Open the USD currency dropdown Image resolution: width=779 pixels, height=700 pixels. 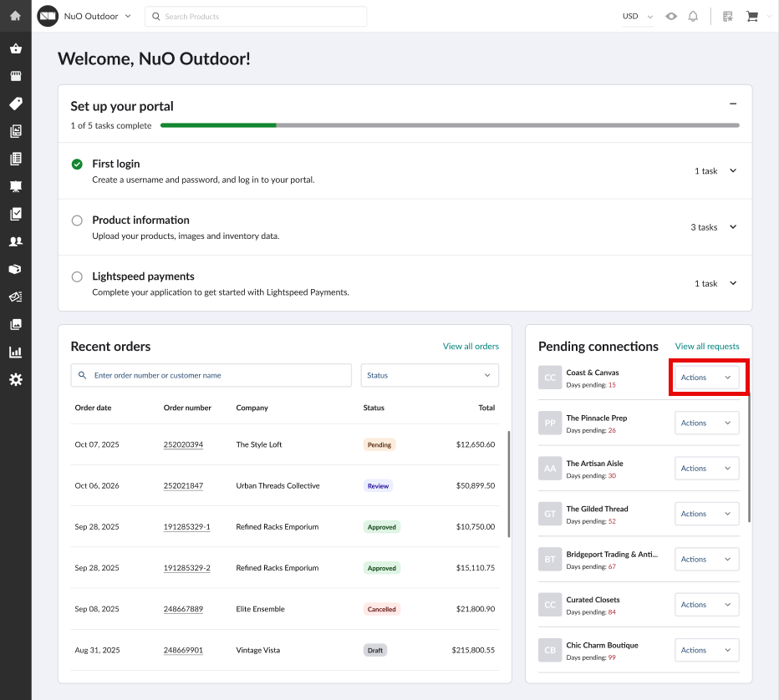click(x=637, y=17)
